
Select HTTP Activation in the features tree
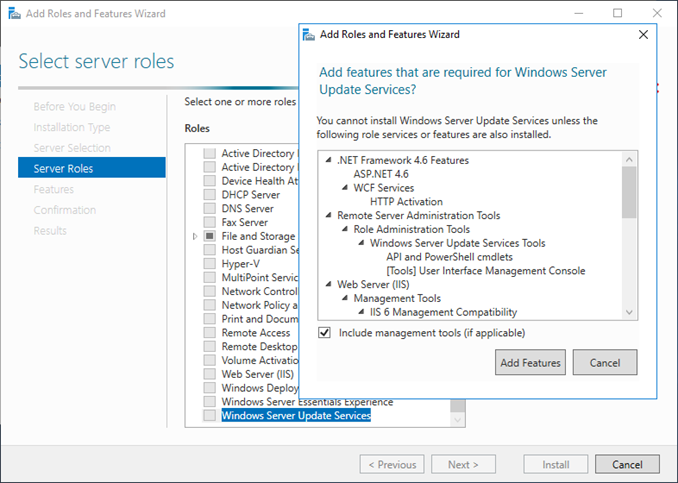point(406,201)
